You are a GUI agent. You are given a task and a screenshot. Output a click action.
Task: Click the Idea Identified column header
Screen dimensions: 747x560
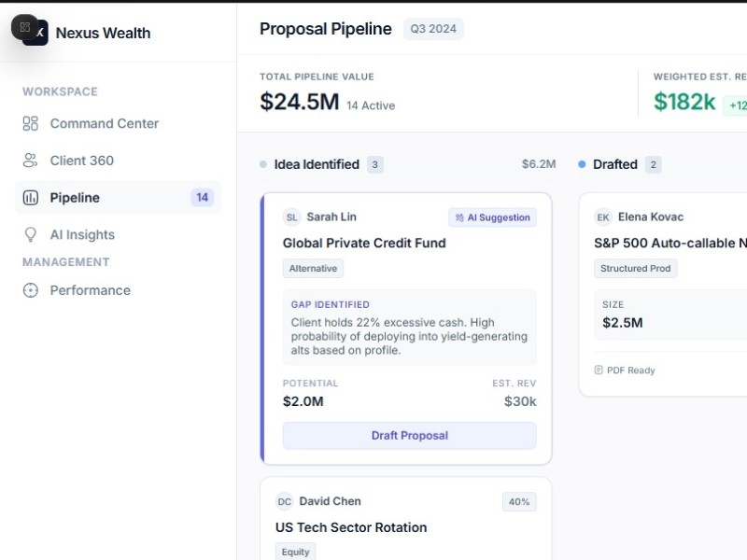[x=317, y=164]
